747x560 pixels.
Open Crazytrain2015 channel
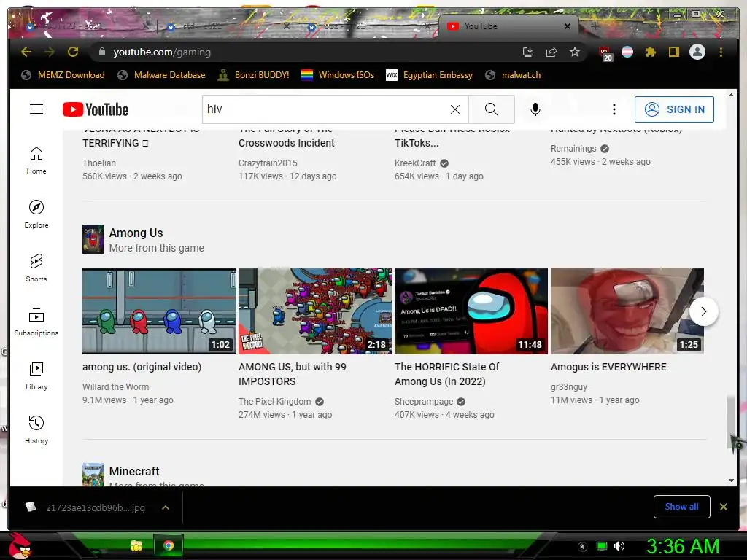[268, 163]
